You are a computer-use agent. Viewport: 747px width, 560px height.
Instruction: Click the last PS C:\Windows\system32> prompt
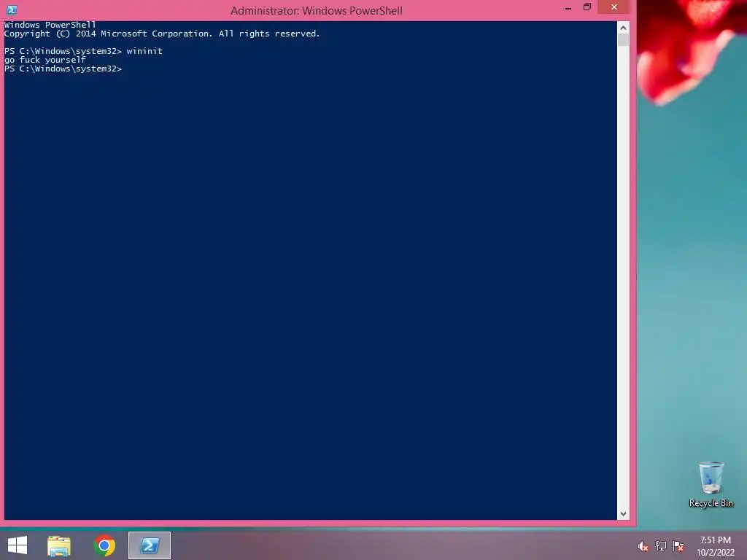63,69
